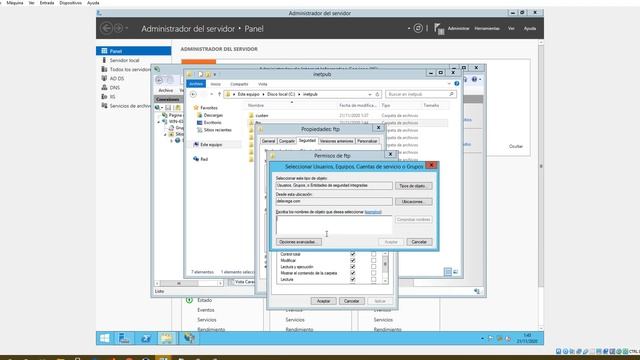Click Server Manager back navigation arrow
The width and height of the screenshot is (640, 360).
(107, 28)
